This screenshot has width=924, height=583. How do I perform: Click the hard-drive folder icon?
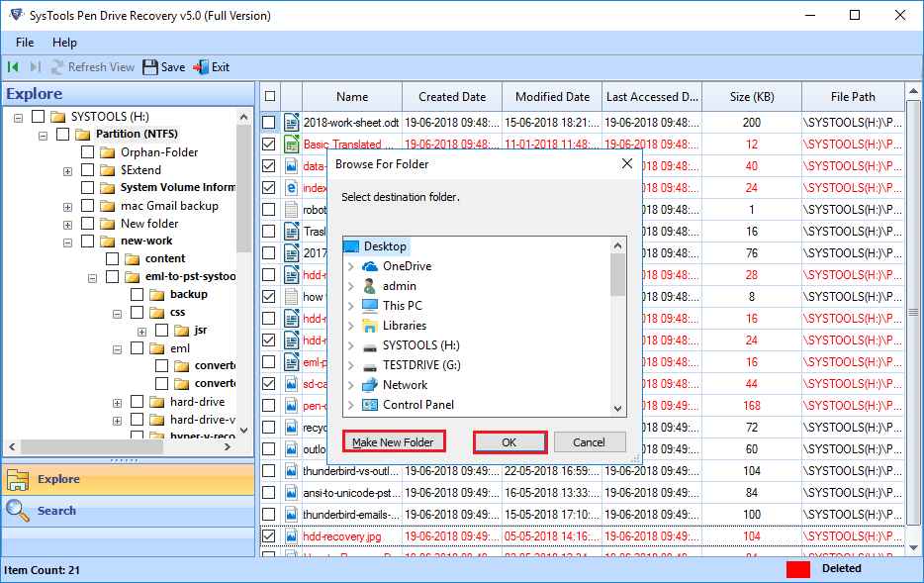(x=156, y=402)
